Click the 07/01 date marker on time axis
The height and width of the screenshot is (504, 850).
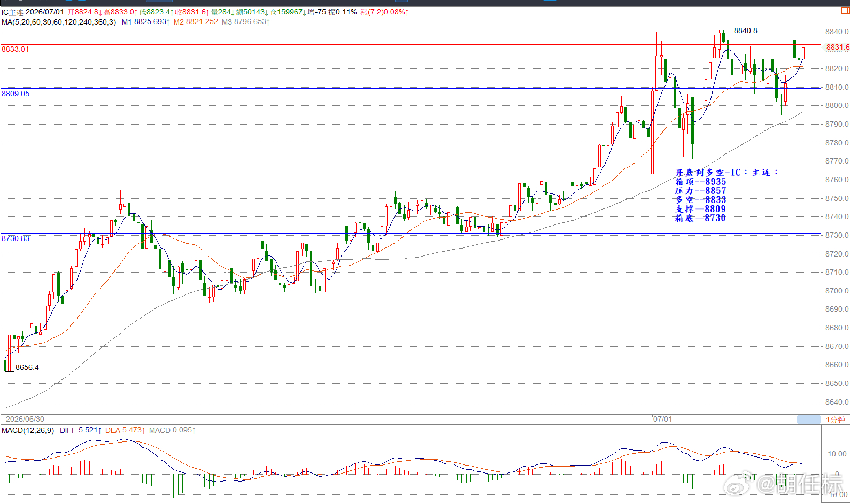(662, 420)
